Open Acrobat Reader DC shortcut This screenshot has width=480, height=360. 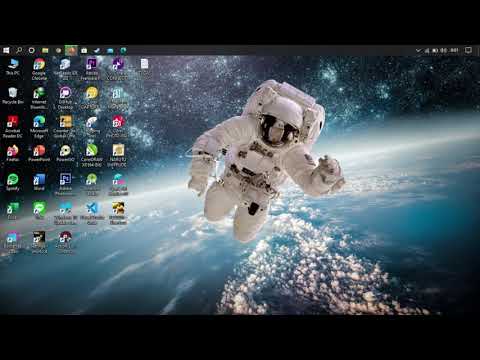click(x=13, y=127)
